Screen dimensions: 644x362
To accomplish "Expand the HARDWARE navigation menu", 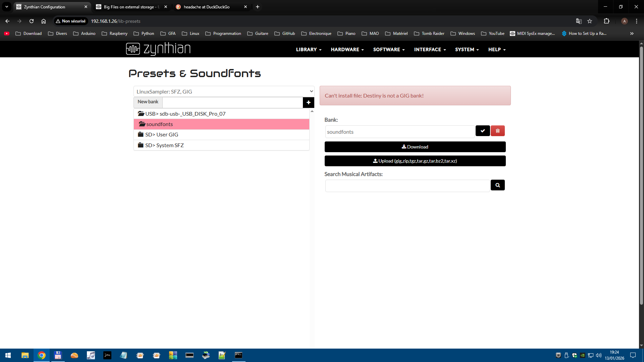I will (x=347, y=50).
